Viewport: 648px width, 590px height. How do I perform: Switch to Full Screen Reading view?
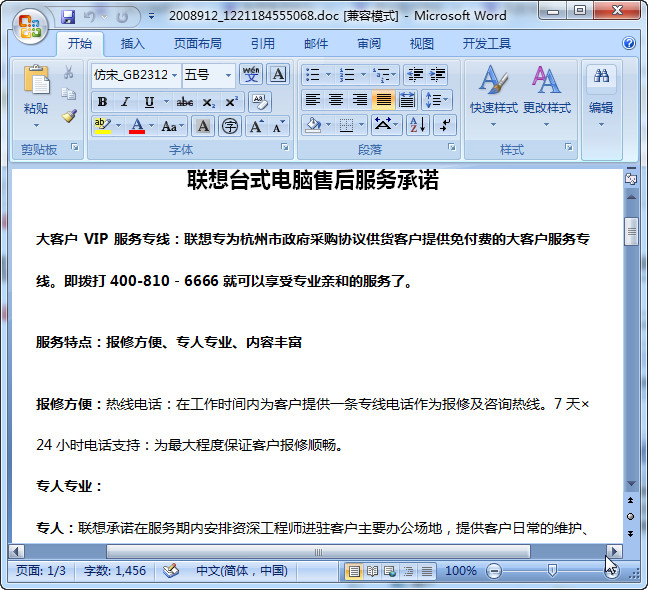point(372,571)
